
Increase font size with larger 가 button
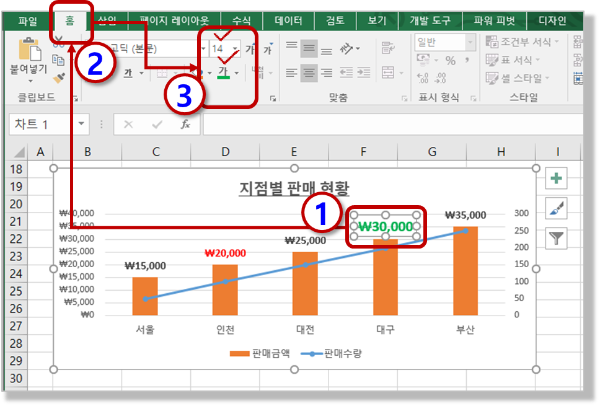(250, 49)
